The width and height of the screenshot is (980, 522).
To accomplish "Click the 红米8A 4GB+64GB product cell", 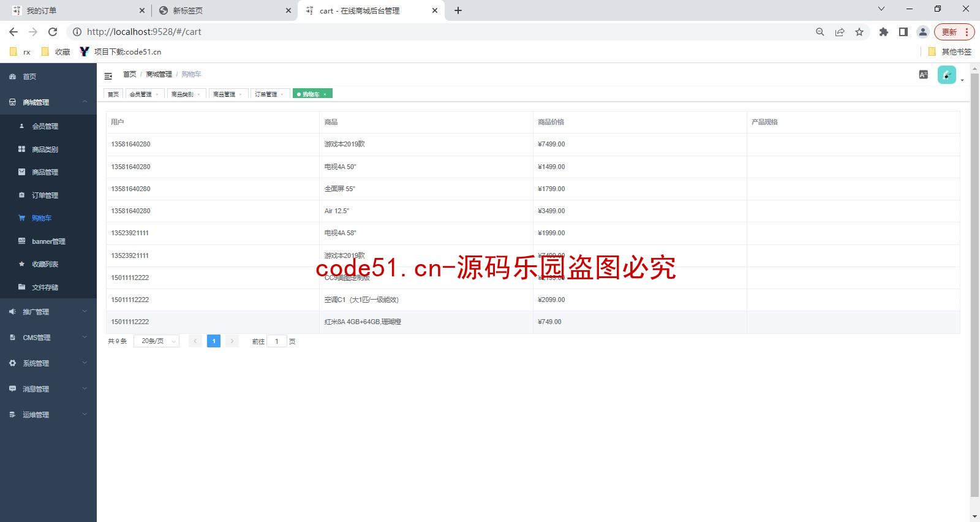I will (x=426, y=322).
